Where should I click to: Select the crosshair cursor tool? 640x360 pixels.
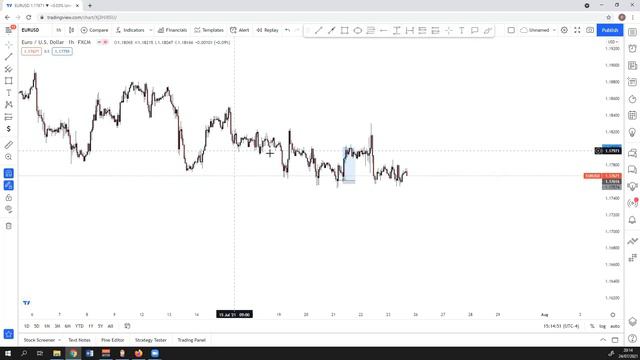(9, 44)
